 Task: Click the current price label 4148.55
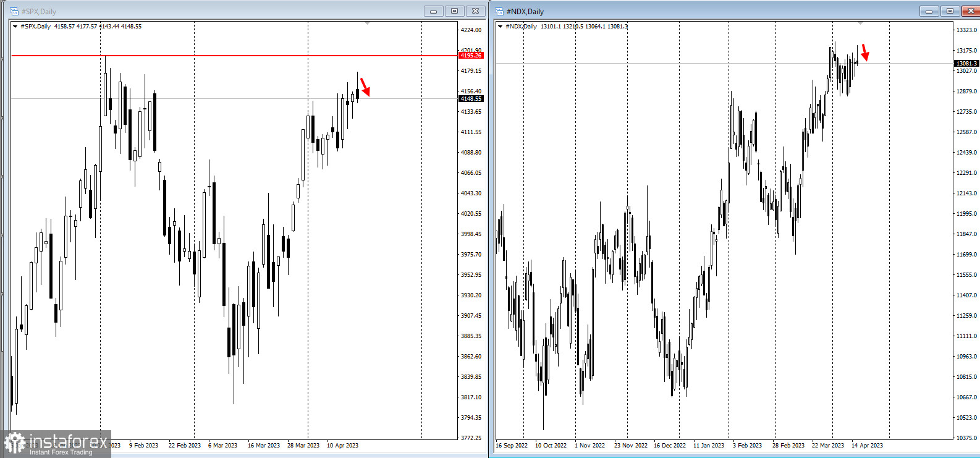pyautogui.click(x=471, y=99)
